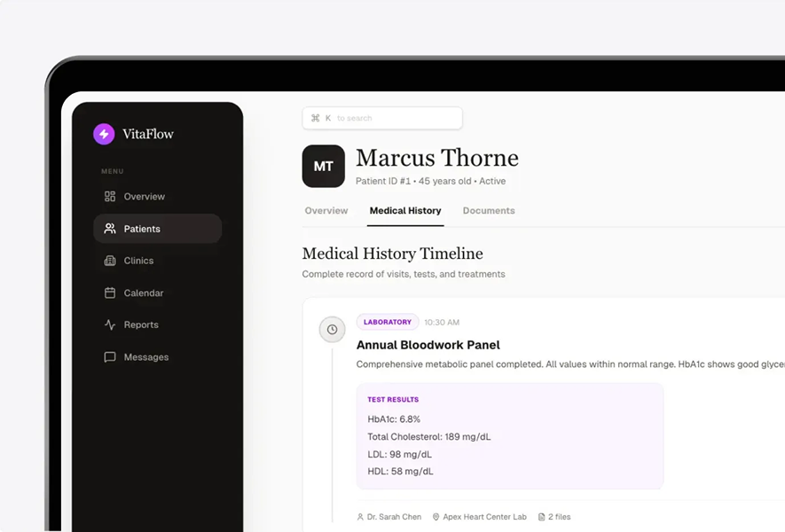Click the Comprehensive metabolic panel description
The image size is (785, 532).
coord(570,364)
